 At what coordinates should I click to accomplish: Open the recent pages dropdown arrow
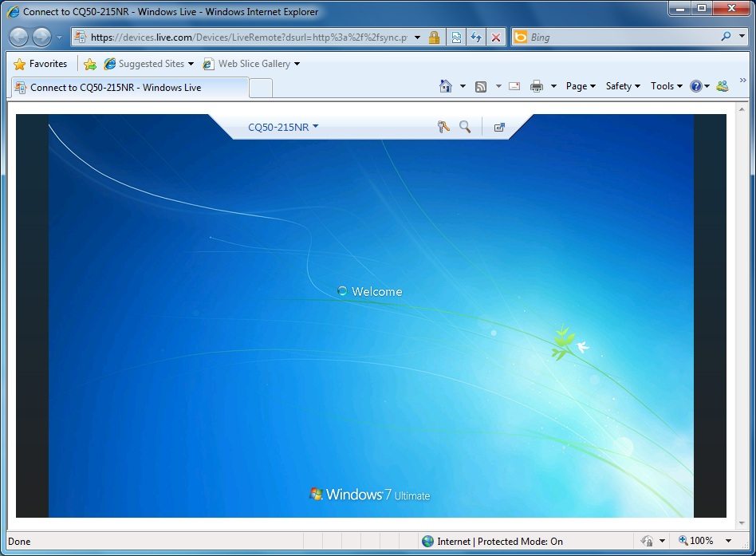pos(59,37)
